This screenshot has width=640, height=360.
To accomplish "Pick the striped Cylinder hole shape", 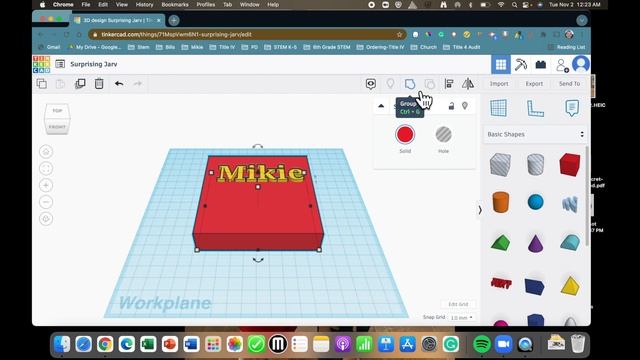I will point(535,164).
